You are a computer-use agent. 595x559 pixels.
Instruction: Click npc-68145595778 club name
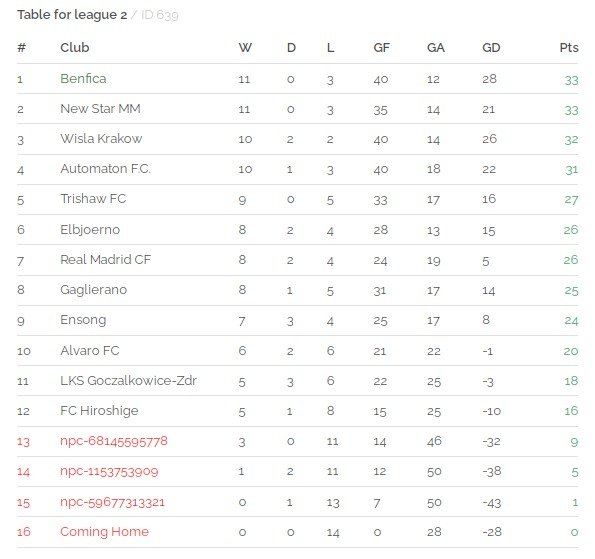pyautogui.click(x=113, y=441)
